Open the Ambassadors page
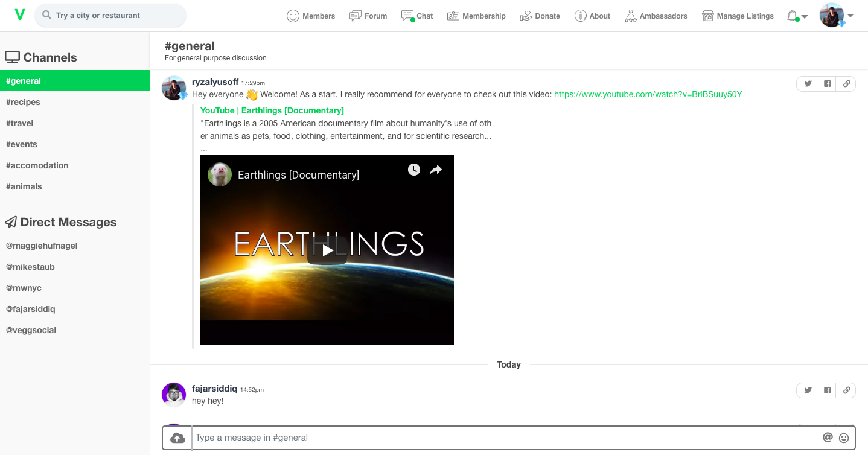This screenshot has height=455, width=868. [x=656, y=16]
